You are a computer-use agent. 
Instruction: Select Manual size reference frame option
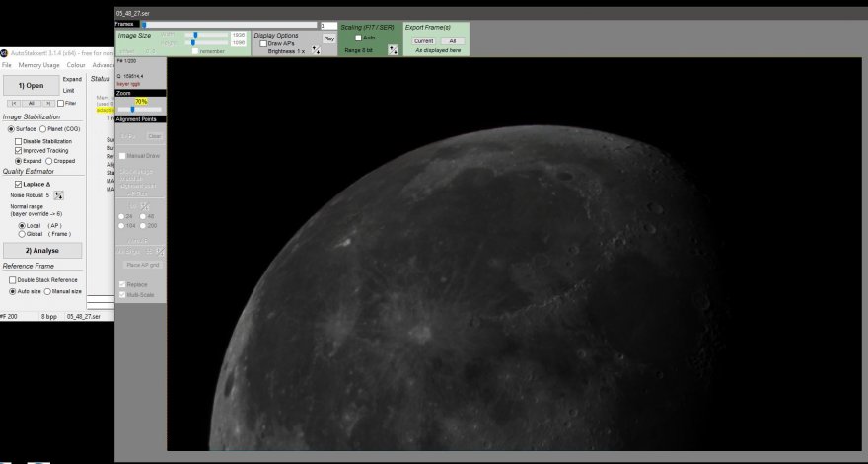click(x=47, y=291)
